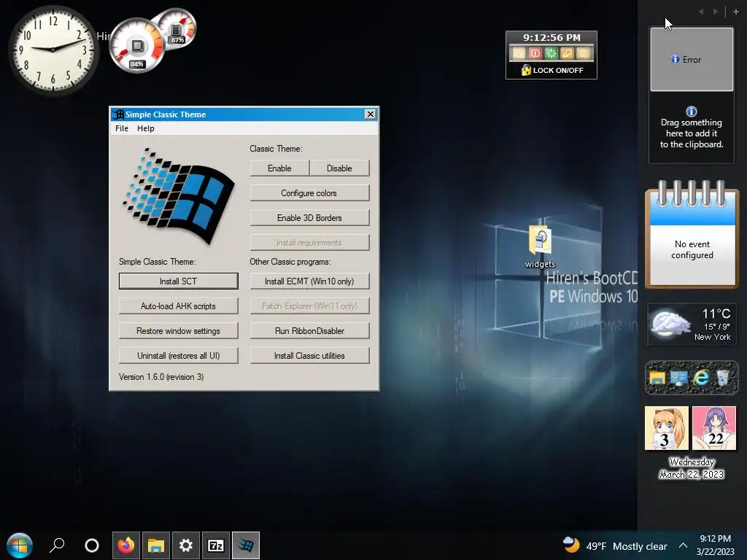Open the Start menu orb
The height and width of the screenshot is (560, 747).
pos(20,545)
